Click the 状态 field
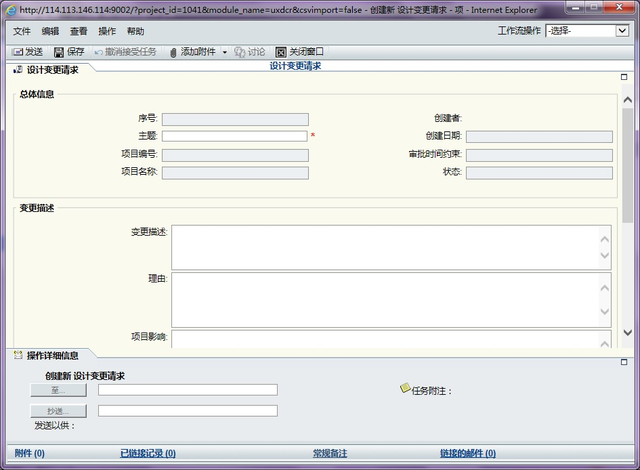640x470 pixels. pos(539,173)
